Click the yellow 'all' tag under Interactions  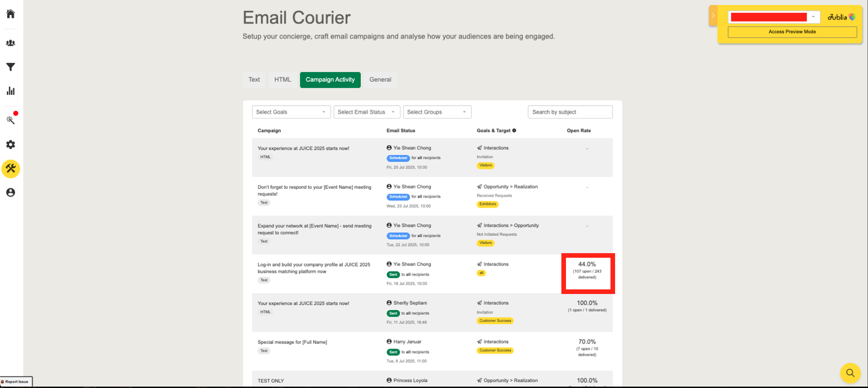coord(481,273)
